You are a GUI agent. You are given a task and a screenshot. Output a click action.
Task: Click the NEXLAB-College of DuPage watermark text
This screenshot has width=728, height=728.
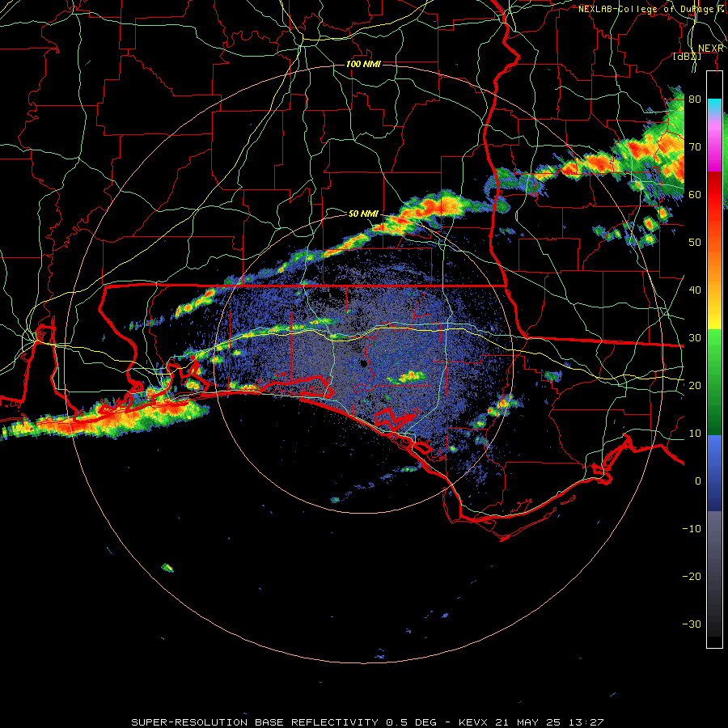click(653, 9)
